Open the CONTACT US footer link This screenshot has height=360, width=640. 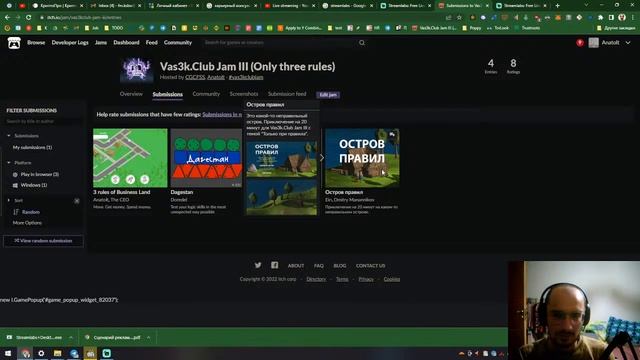click(x=370, y=266)
